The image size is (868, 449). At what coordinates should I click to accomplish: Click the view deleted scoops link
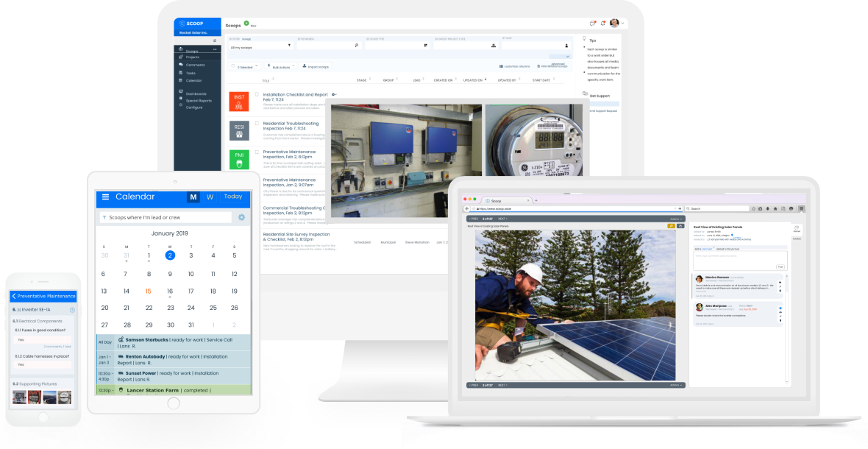coord(552,66)
